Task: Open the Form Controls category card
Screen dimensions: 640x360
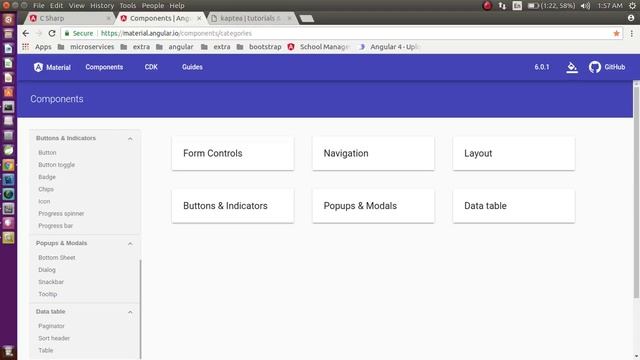Action: point(233,153)
